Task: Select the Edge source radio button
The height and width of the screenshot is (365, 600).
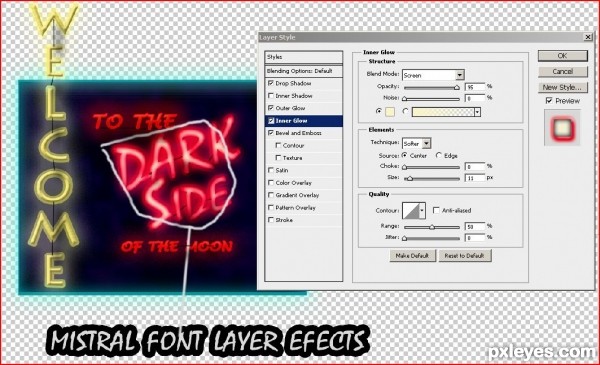Action: click(439, 155)
